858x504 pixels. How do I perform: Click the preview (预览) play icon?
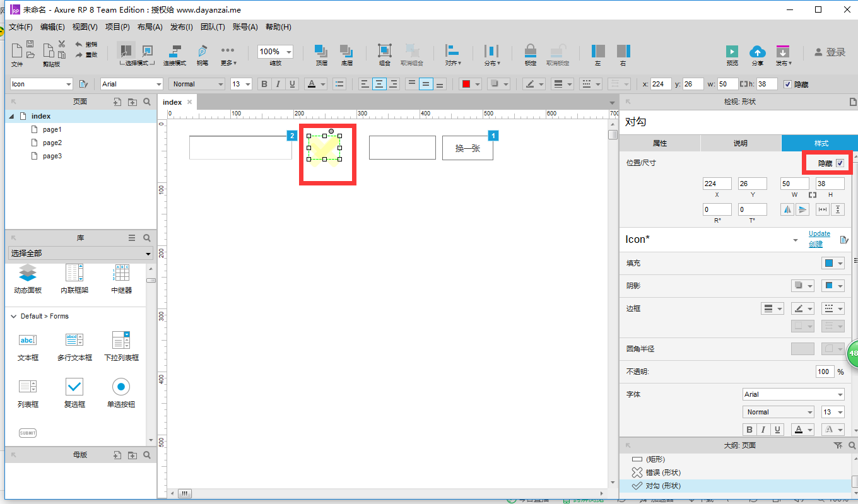click(732, 51)
